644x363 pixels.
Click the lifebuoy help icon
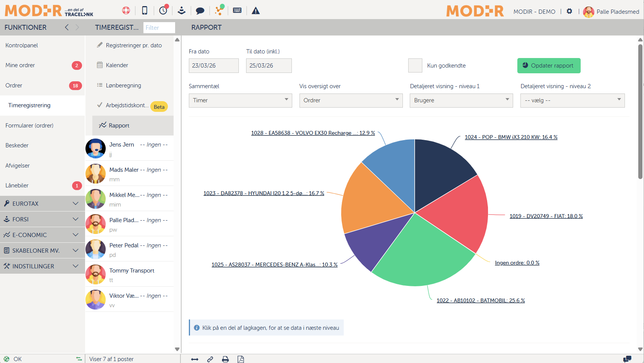click(x=126, y=11)
